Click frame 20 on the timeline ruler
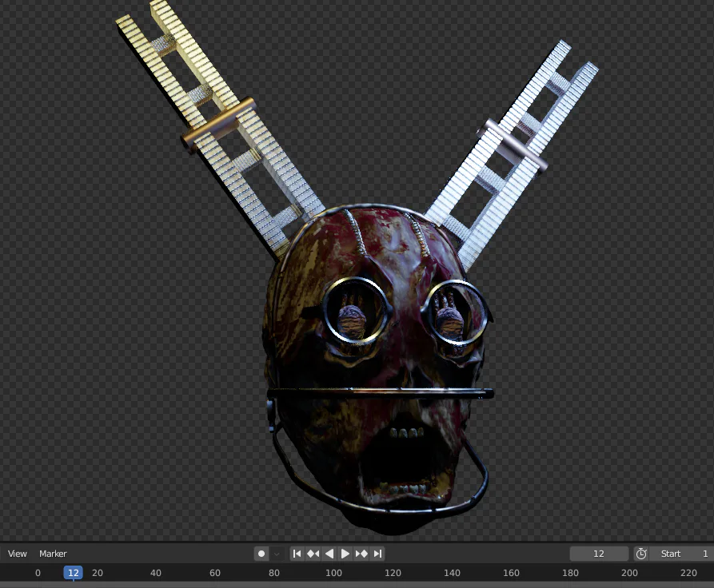Viewport: 714px width, 588px height. (98, 573)
